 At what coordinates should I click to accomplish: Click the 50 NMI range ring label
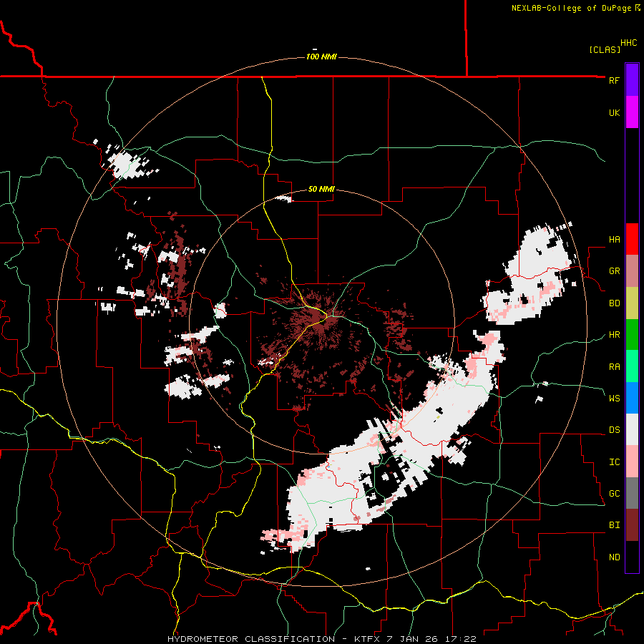tap(321, 190)
